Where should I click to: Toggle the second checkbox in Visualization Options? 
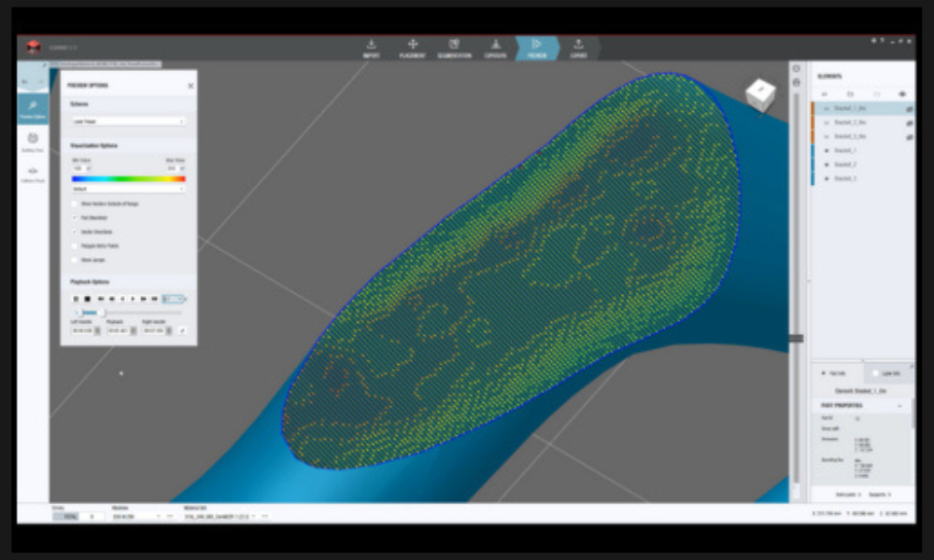tap(75, 217)
